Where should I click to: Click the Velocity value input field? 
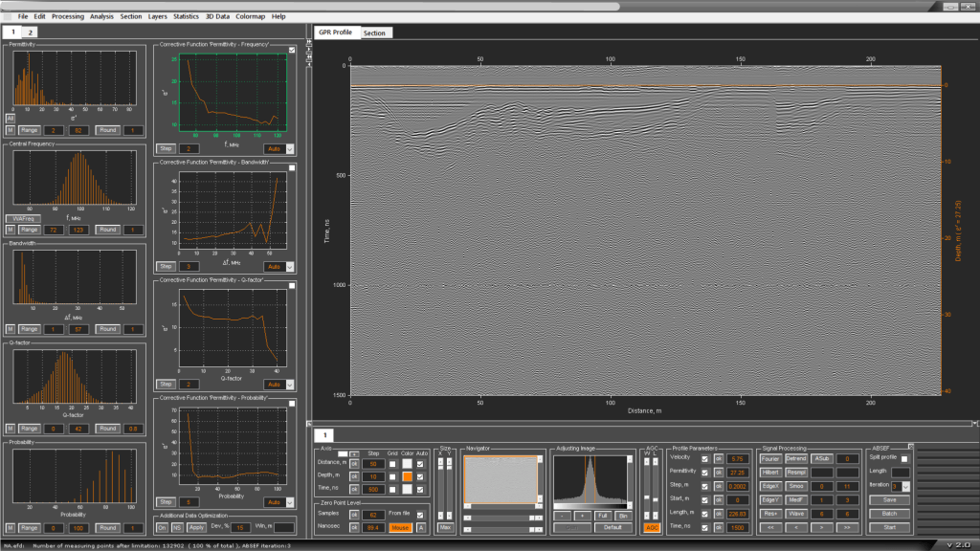[737, 459]
